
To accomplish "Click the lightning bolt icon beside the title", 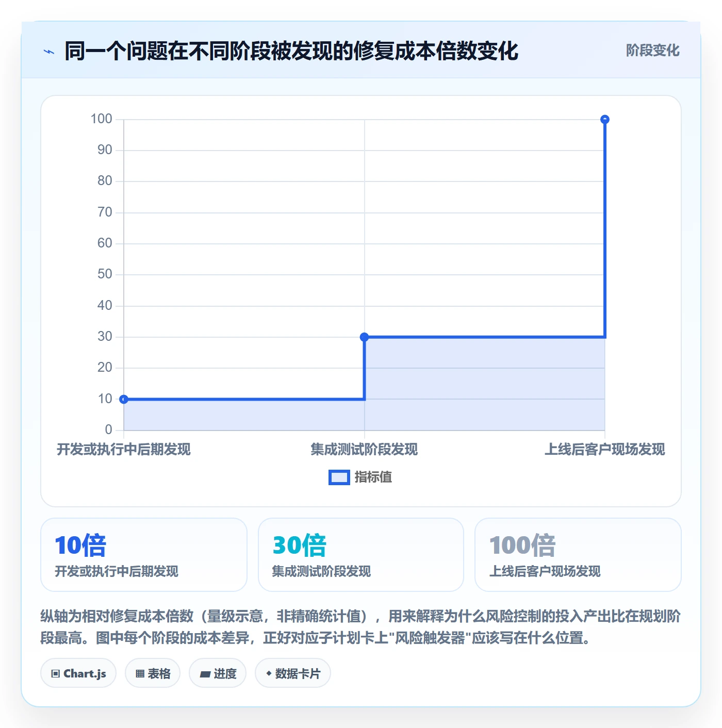I will pos(49,52).
